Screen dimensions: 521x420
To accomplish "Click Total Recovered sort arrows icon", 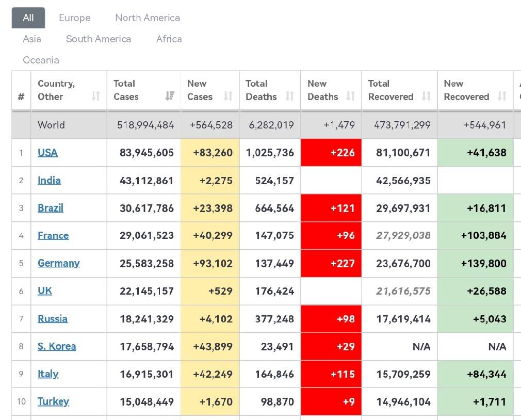I will tap(426, 96).
